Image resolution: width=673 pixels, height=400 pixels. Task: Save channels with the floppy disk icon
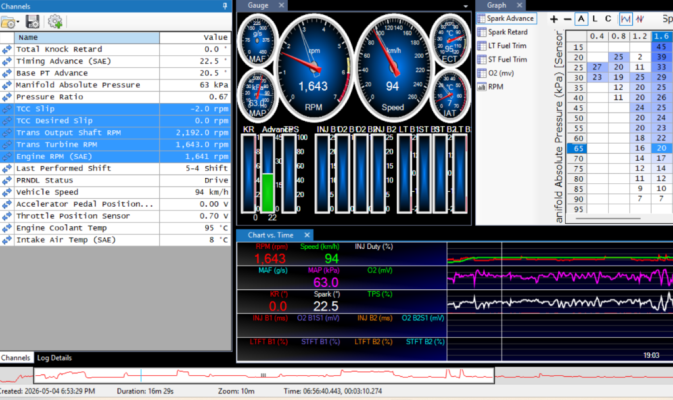(33, 21)
